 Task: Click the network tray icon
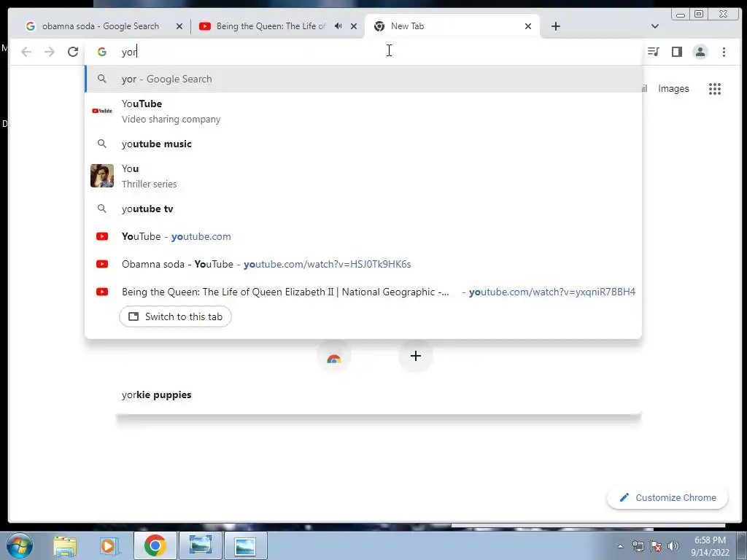638,546
